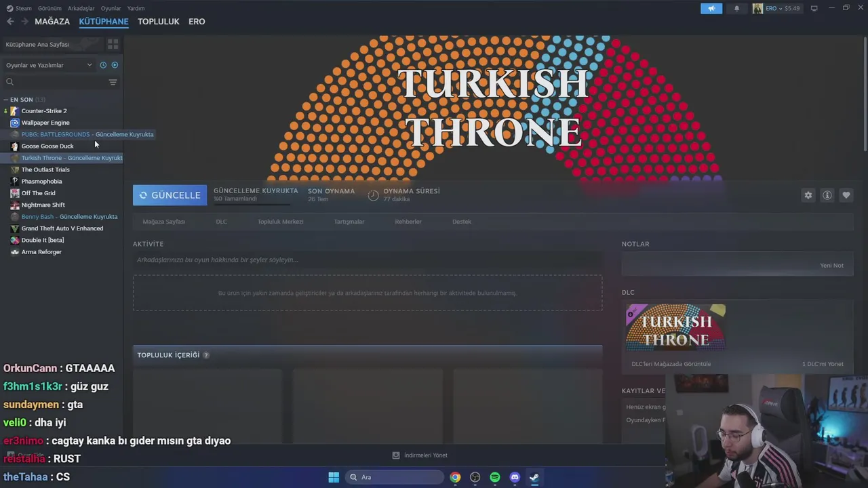Open game settings gear icon
The height and width of the screenshot is (488, 868).
808,195
